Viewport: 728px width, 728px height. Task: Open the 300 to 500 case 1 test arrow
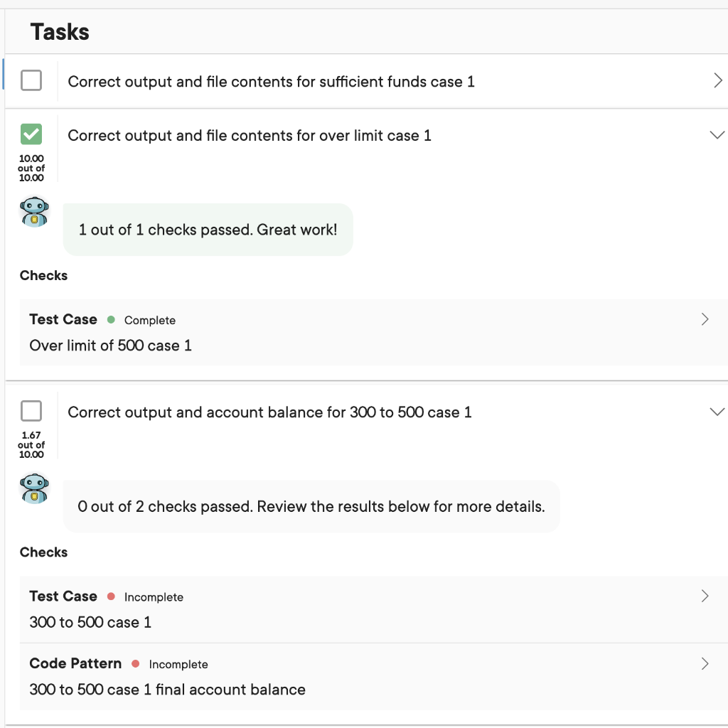coord(705,596)
